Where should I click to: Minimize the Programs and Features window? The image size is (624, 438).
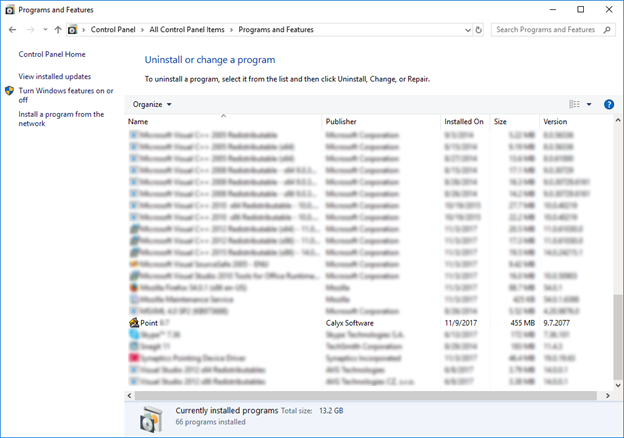coord(553,10)
